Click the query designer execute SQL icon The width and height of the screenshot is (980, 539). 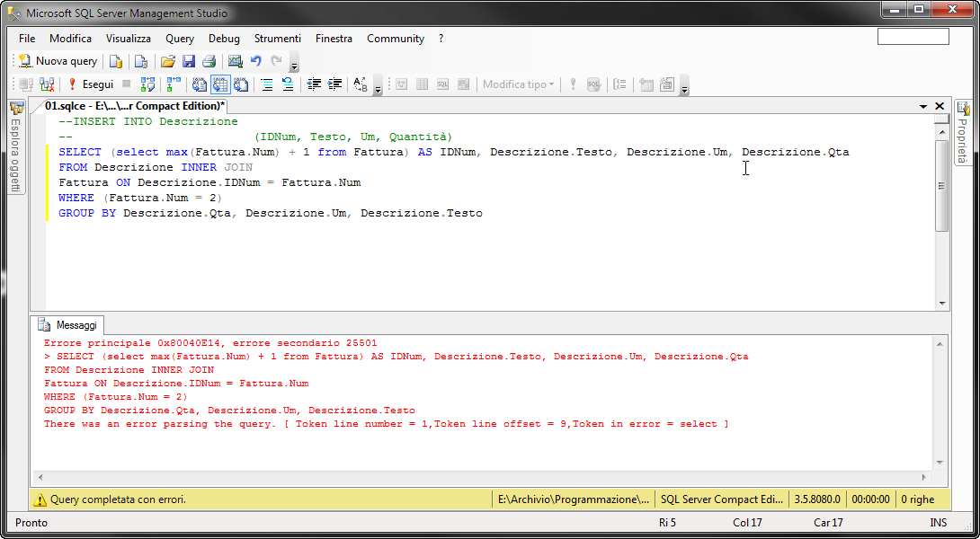[x=573, y=84]
